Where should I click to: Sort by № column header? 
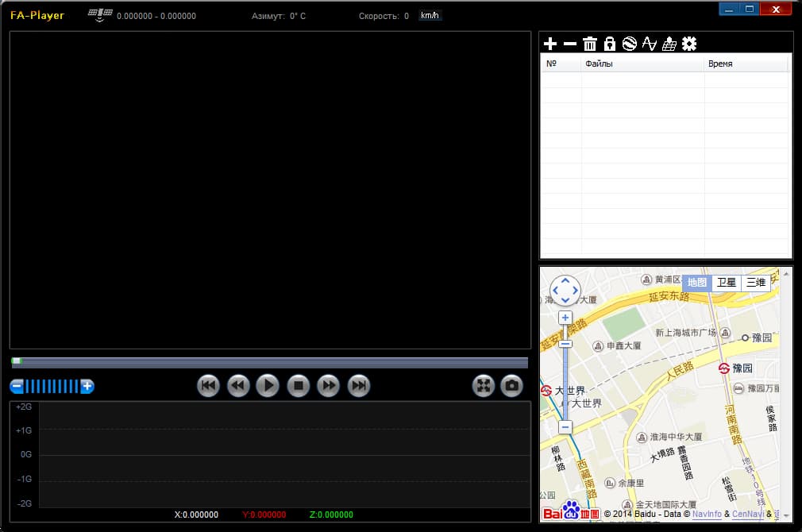(561, 64)
